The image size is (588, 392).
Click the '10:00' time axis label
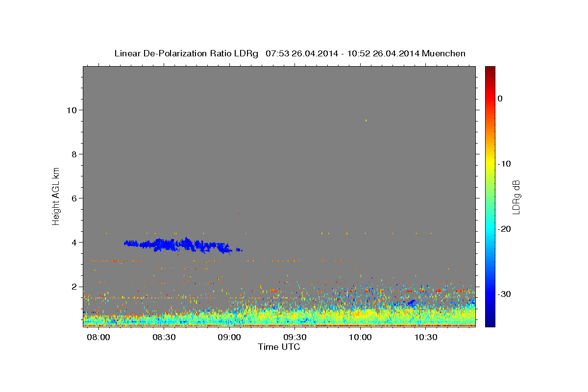(x=361, y=338)
